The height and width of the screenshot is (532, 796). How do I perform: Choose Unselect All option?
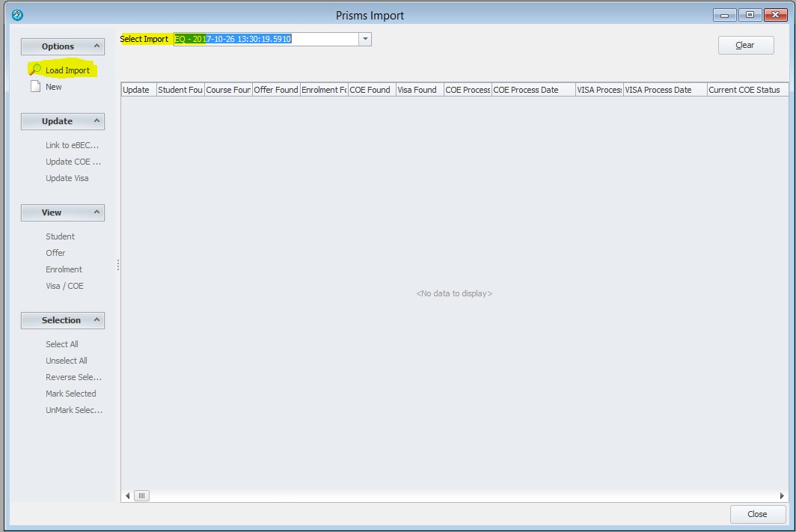point(67,361)
